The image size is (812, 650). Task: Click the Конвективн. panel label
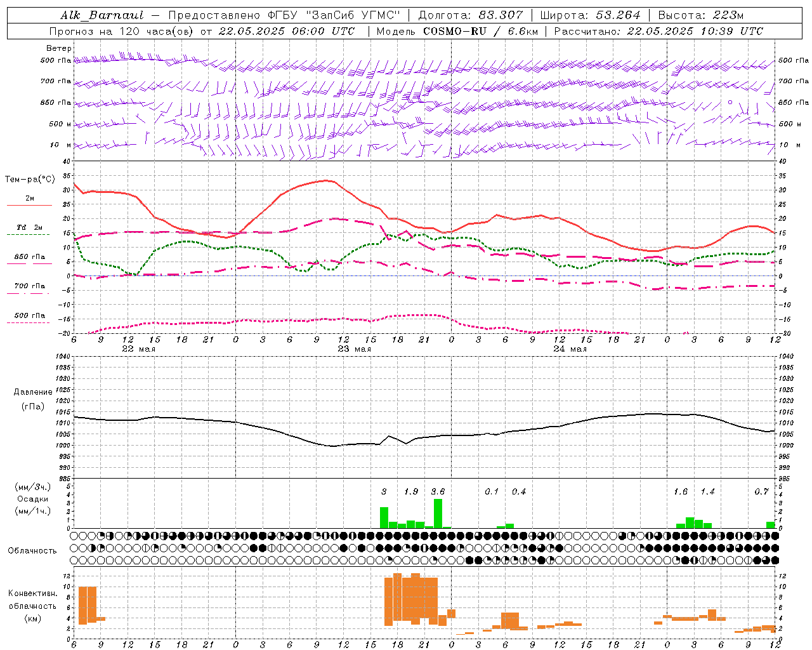(32, 594)
